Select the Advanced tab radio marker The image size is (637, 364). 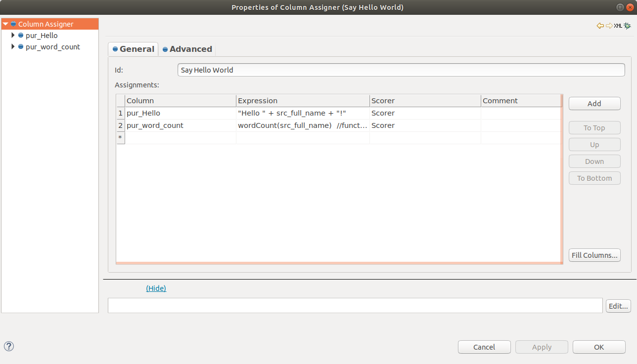(x=166, y=49)
